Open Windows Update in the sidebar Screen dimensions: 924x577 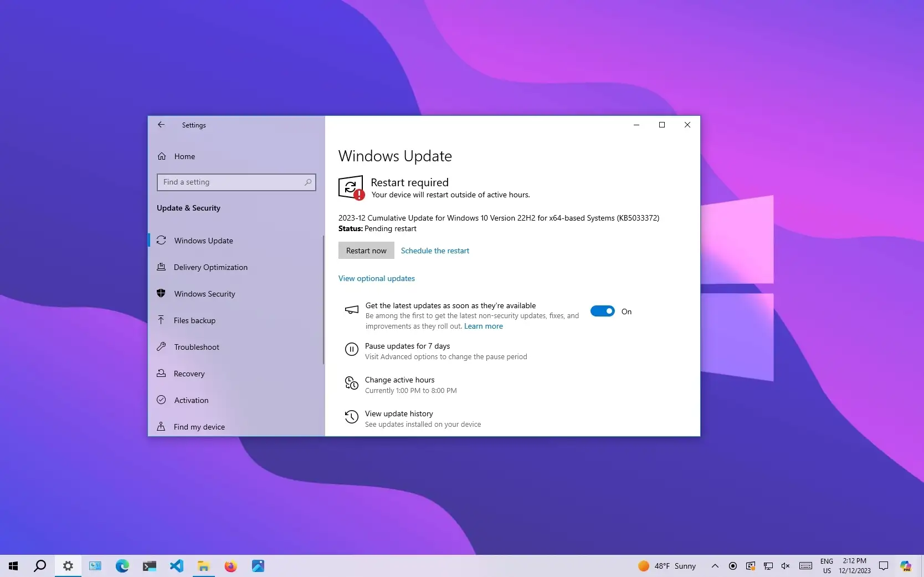(x=203, y=241)
